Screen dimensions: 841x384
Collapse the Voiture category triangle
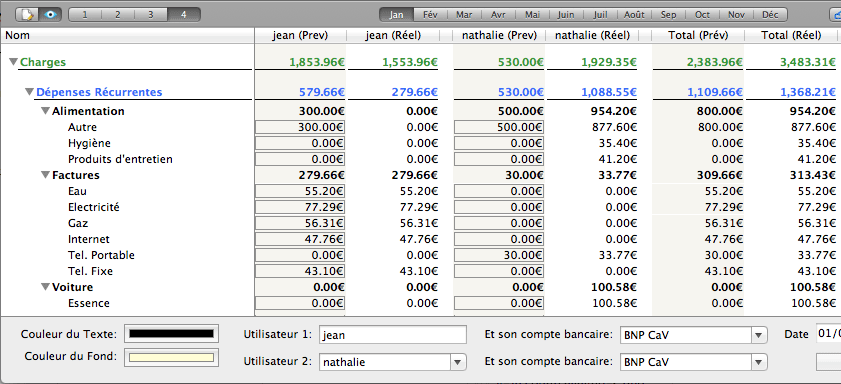point(46,287)
